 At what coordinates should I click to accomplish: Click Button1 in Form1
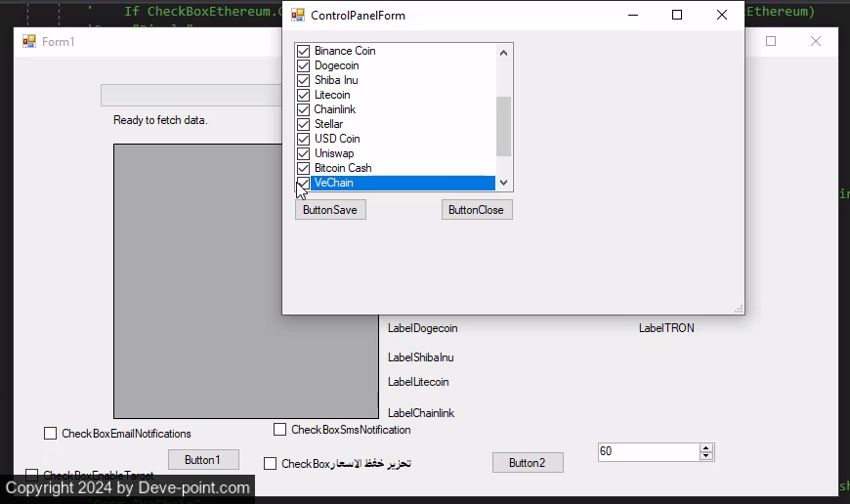203,460
